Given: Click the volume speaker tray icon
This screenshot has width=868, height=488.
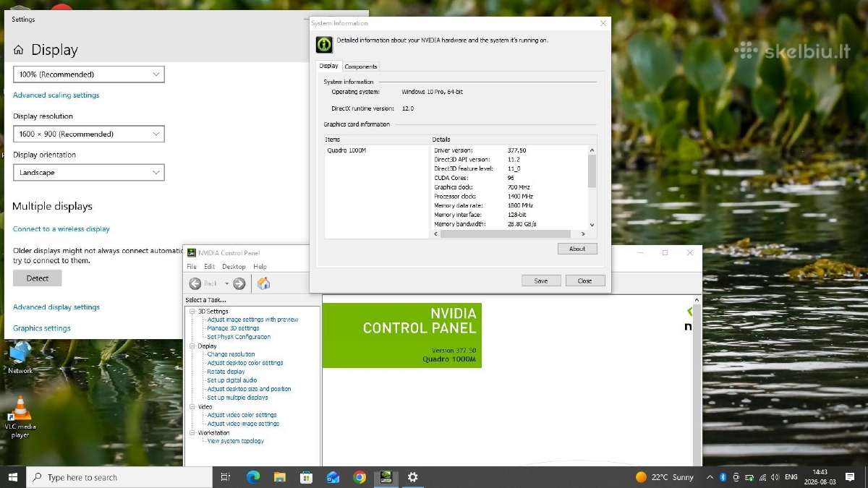Looking at the screenshot, I should point(775,477).
